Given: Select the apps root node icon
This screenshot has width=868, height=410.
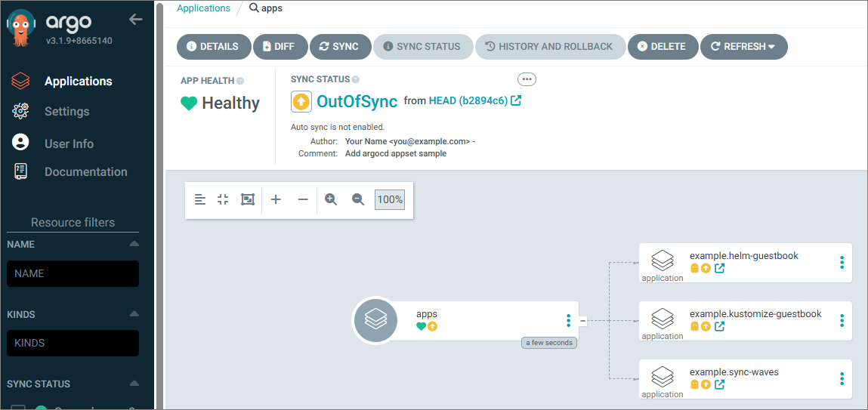Looking at the screenshot, I should (x=376, y=321).
